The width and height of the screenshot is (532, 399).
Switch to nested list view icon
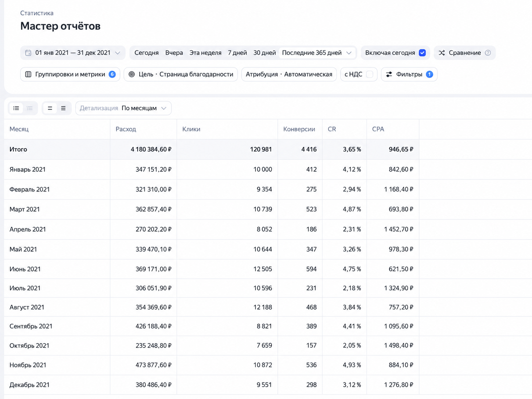[x=30, y=108]
